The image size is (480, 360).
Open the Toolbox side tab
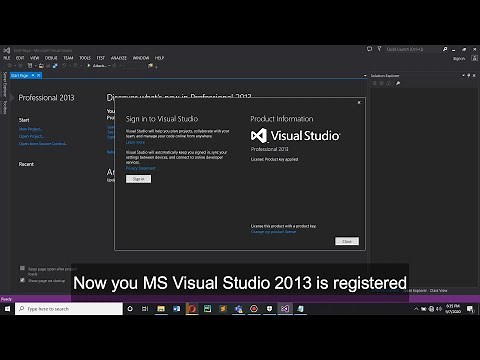pyautogui.click(x=5, y=107)
